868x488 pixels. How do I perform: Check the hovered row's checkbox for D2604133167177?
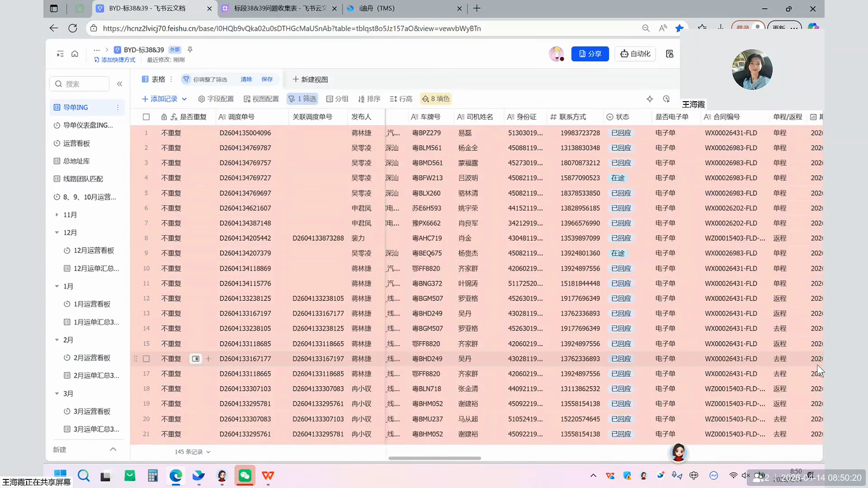(x=146, y=359)
